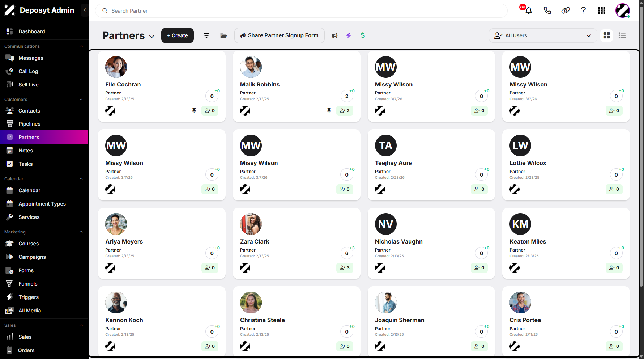The width and height of the screenshot is (644, 359).
Task: Open the link chain icon in header
Action: tap(566, 10)
